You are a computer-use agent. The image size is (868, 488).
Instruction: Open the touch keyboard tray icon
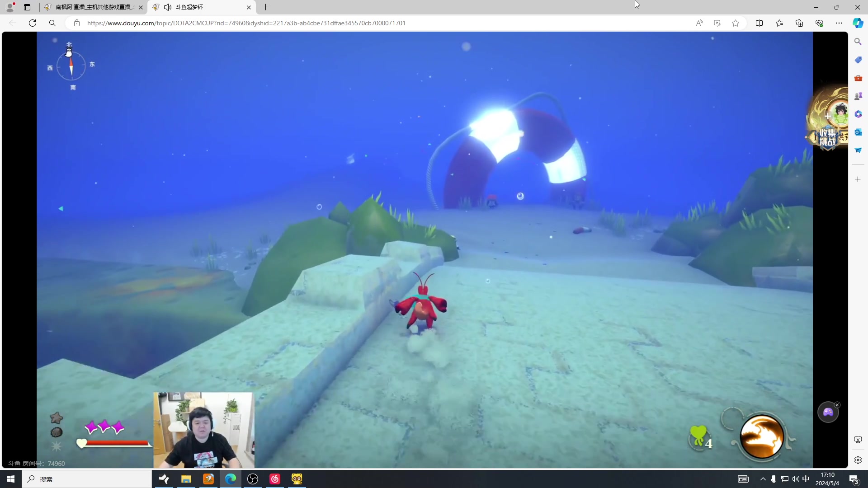(743, 479)
